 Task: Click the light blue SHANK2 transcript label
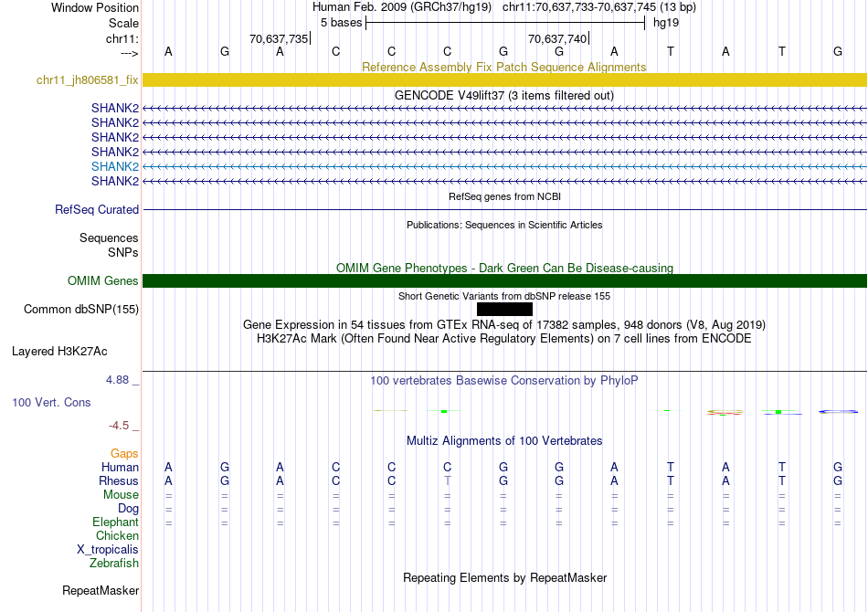[x=115, y=166]
